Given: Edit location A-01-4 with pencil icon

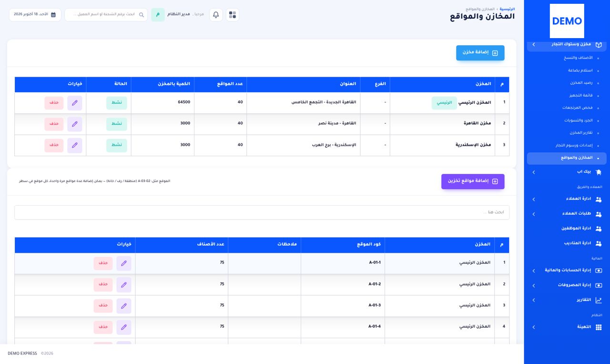Looking at the screenshot, I should (124, 327).
